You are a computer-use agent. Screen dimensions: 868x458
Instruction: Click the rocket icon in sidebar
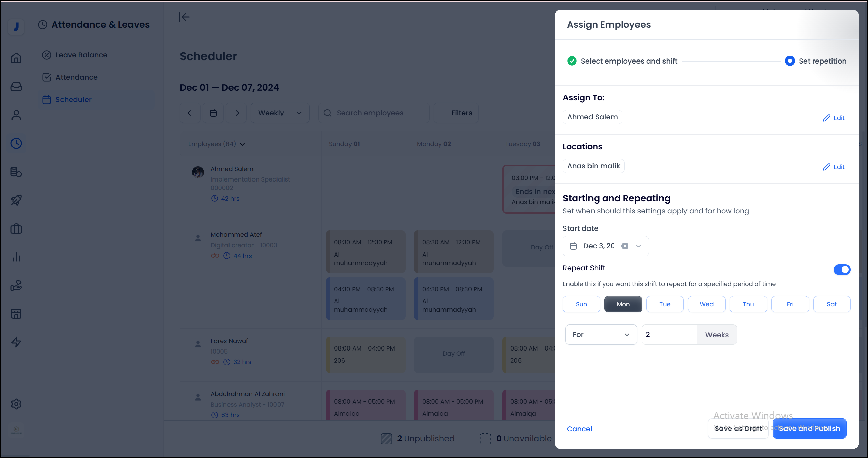pos(16,200)
